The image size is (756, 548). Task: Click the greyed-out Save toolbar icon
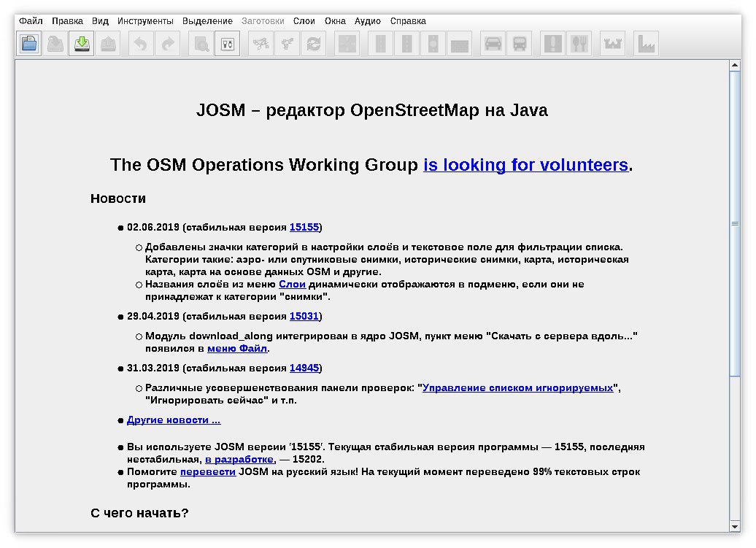[x=55, y=44]
